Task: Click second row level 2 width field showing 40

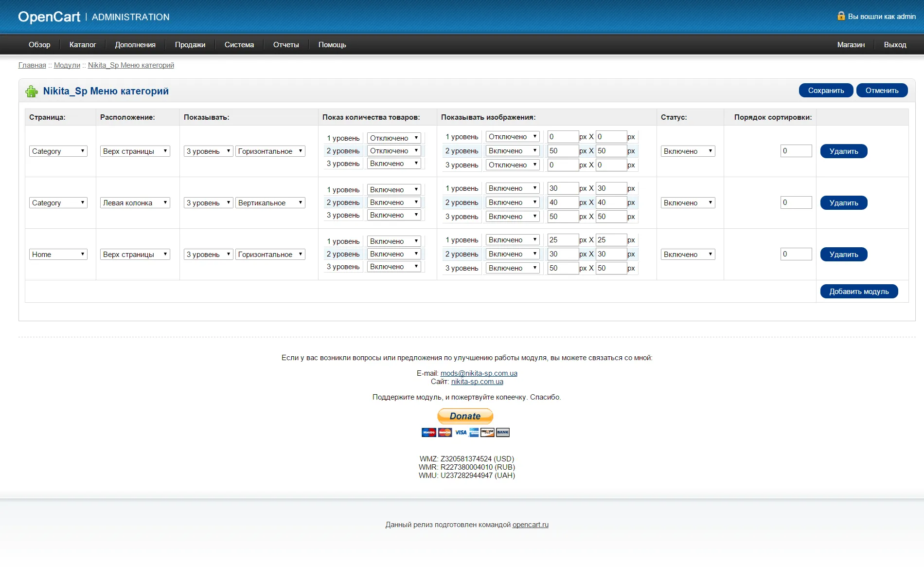Action: click(563, 202)
